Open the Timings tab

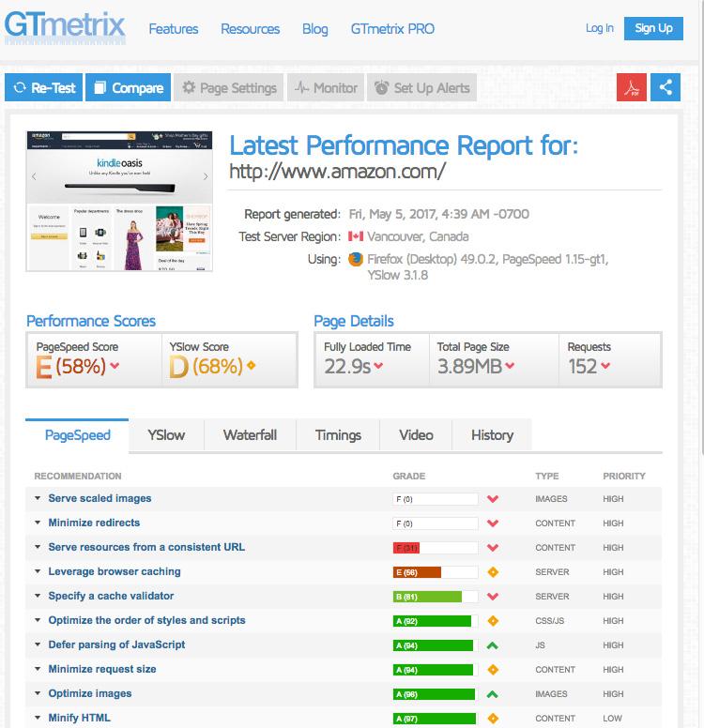(x=338, y=435)
